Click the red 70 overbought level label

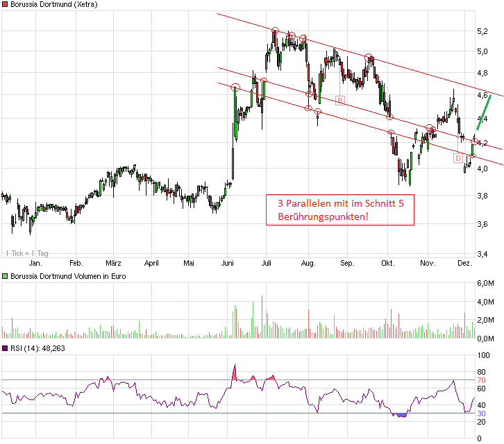(482, 380)
